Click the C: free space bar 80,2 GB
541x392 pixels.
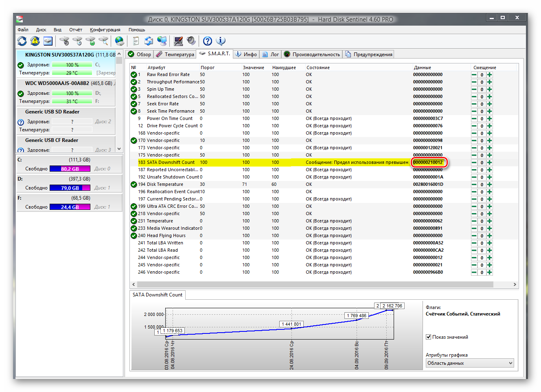pyautogui.click(x=70, y=169)
